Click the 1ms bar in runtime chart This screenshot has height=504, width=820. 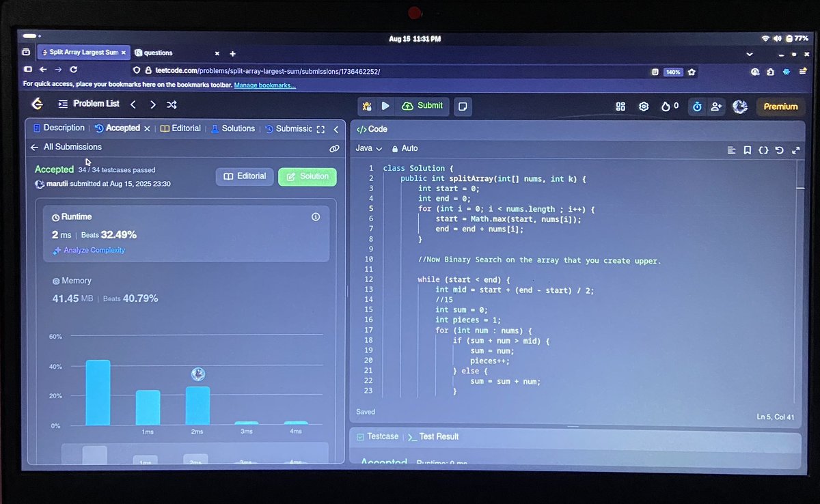[x=148, y=408]
